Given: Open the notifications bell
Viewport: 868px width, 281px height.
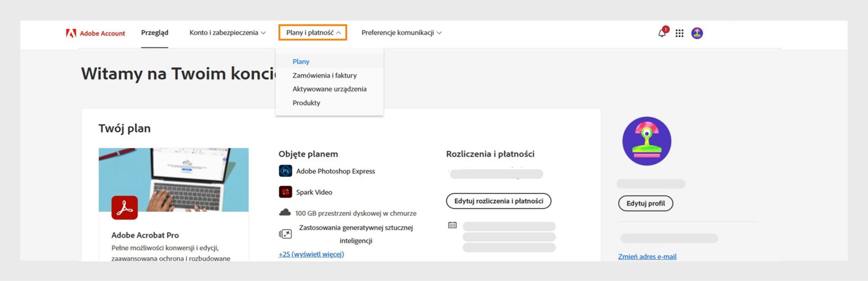Looking at the screenshot, I should point(662,33).
